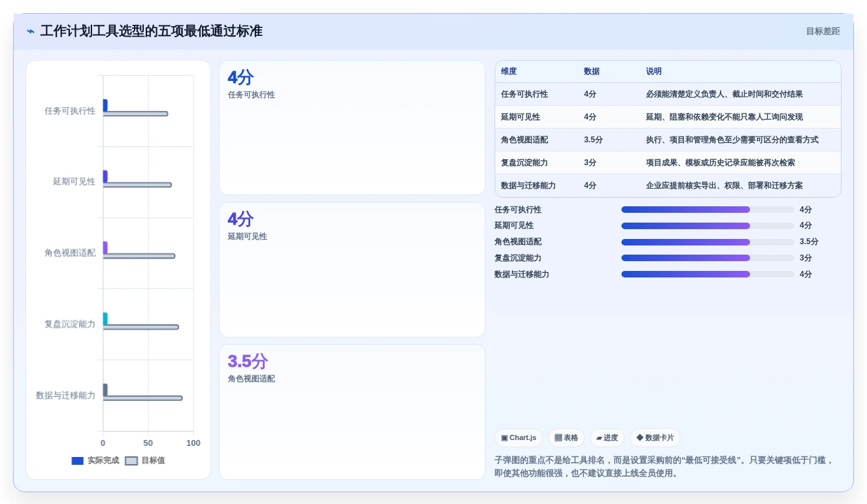Select the Chart.js tag chip
Viewport: 867px width, 504px height.
point(518,438)
